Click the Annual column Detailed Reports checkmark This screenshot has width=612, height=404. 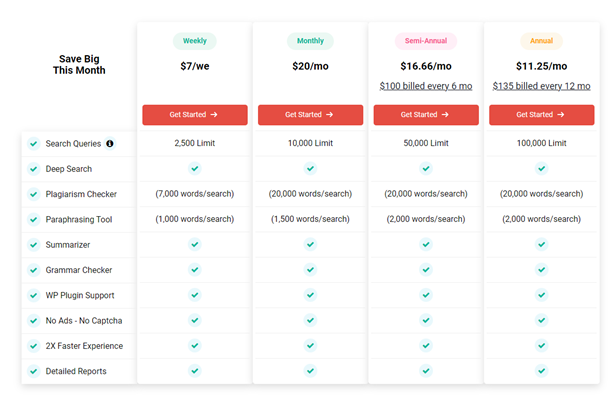(541, 371)
